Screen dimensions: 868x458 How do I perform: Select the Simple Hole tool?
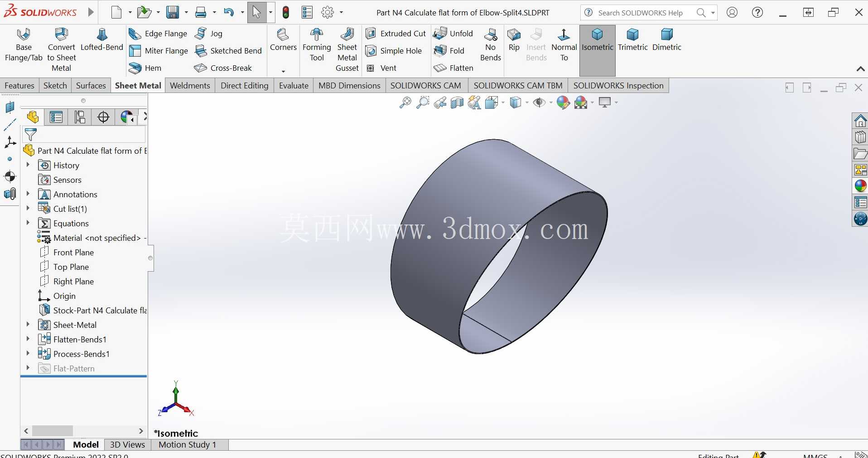tap(394, 51)
